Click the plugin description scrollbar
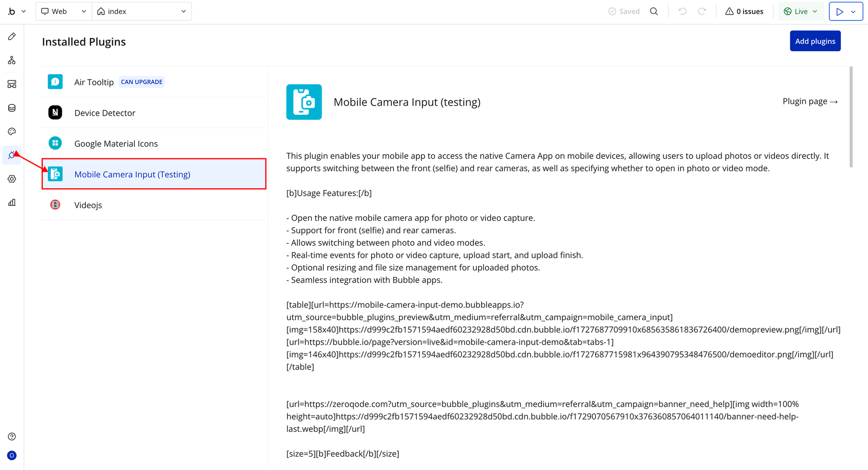Viewport: 868px width, 470px height. (851, 117)
